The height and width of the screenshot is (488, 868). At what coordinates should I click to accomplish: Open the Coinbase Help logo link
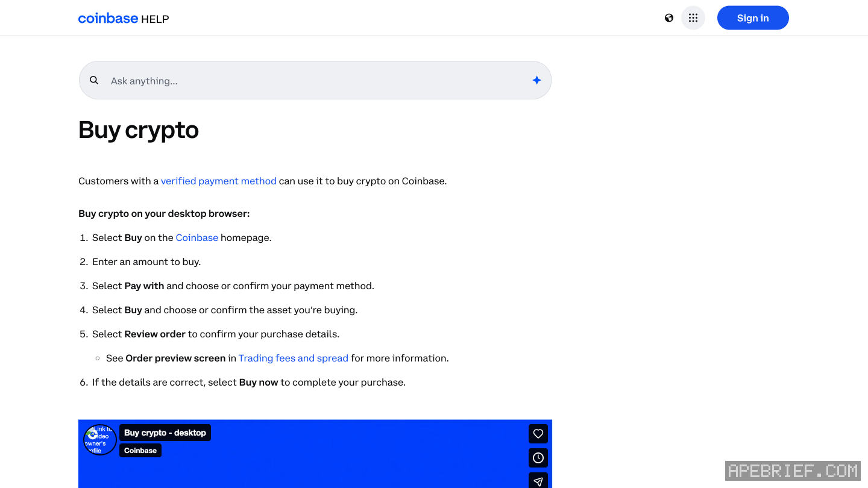pyautogui.click(x=124, y=18)
